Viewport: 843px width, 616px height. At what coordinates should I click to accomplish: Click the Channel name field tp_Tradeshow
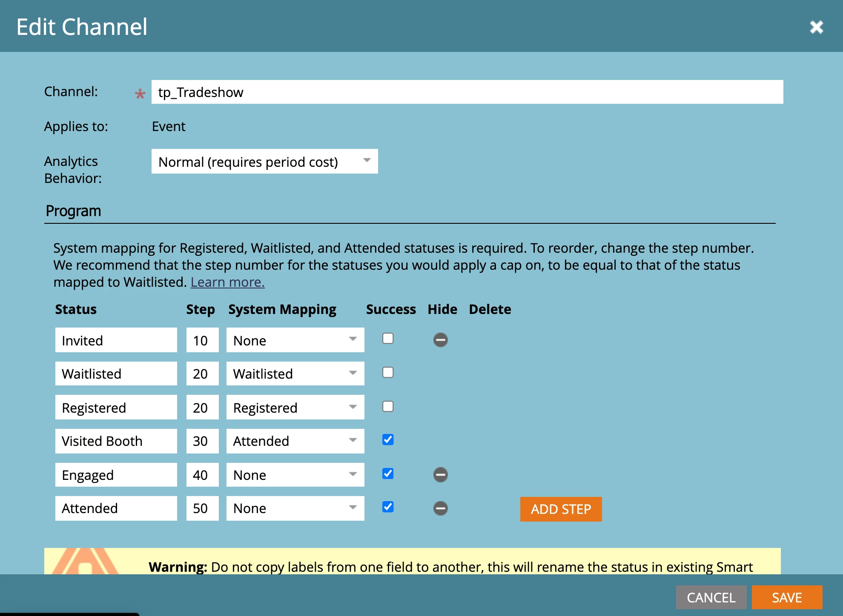click(467, 92)
